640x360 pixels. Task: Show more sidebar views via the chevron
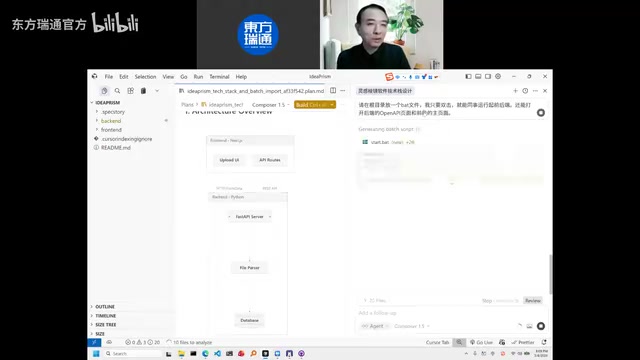157,91
